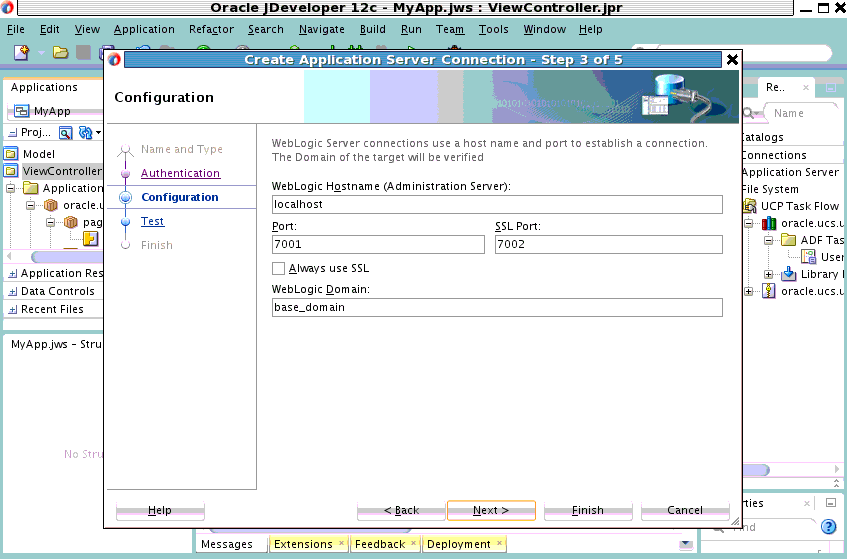Click the MyApp application icon
The height and width of the screenshot is (559, 847).
pos(22,111)
